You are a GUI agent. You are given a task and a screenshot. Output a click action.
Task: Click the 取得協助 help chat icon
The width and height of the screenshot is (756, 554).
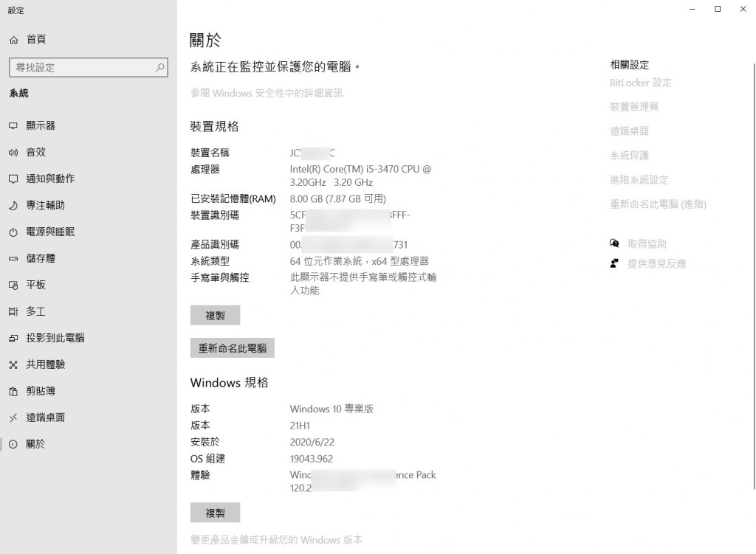point(614,243)
